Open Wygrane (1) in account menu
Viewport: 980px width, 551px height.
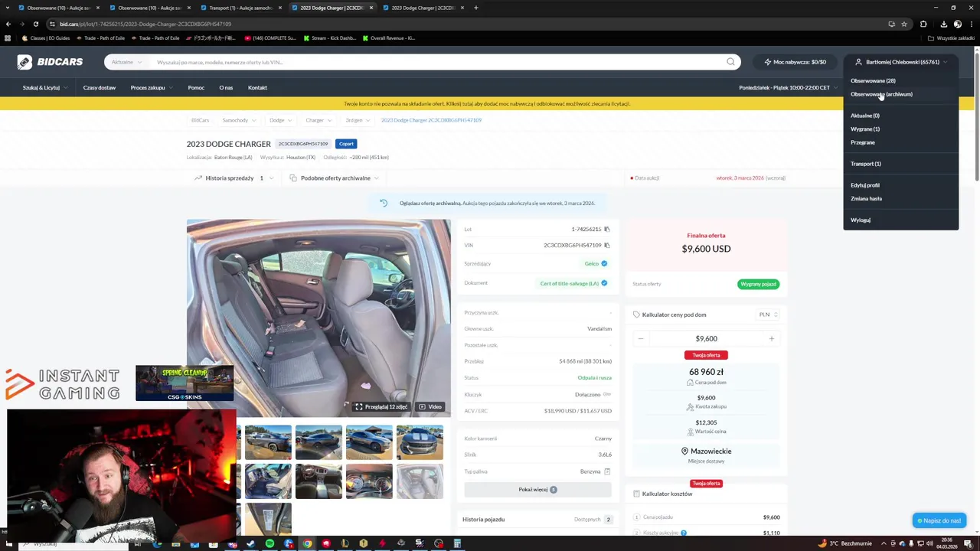tap(865, 129)
